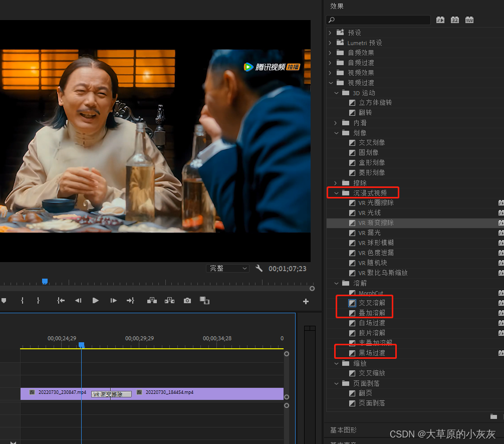Screen dimensions: 504x444
Task: Click the Go to Out point button
Action: point(130,301)
